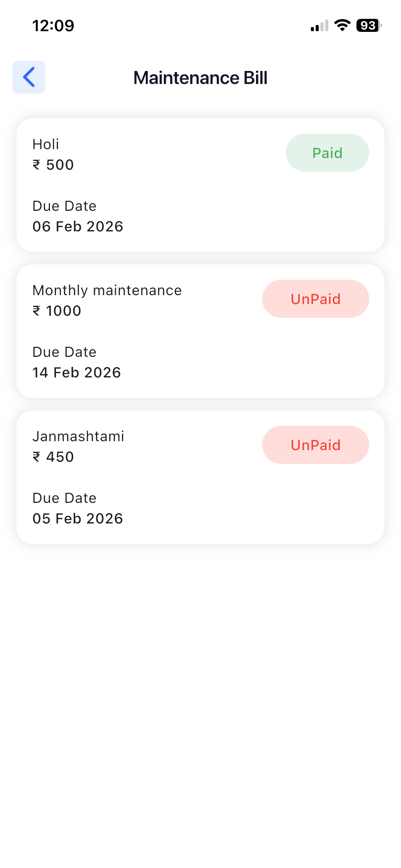Tap the Maintenance Bill page title
The image size is (401, 868).
(200, 78)
